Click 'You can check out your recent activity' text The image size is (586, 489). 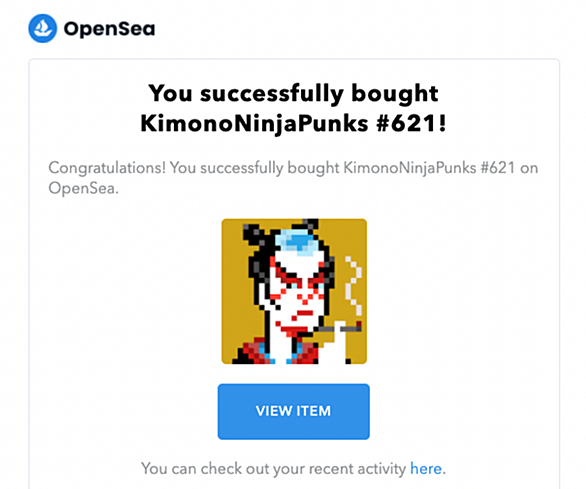tap(273, 468)
